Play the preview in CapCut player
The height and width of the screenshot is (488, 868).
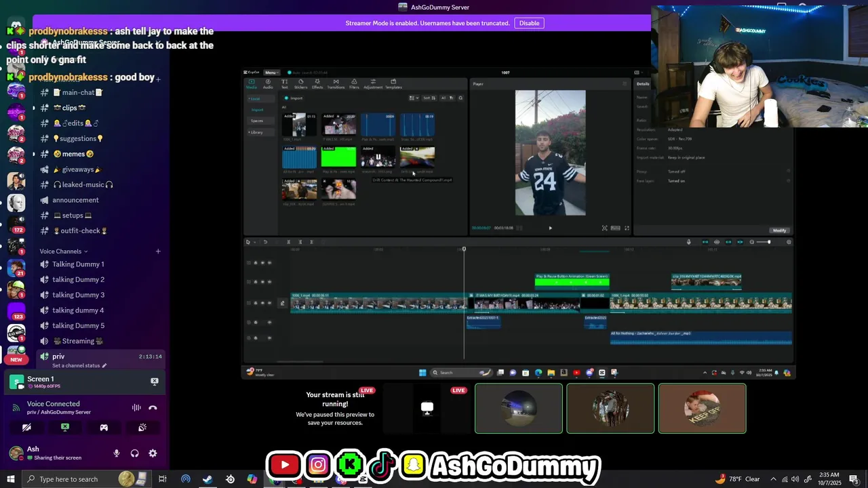550,228
